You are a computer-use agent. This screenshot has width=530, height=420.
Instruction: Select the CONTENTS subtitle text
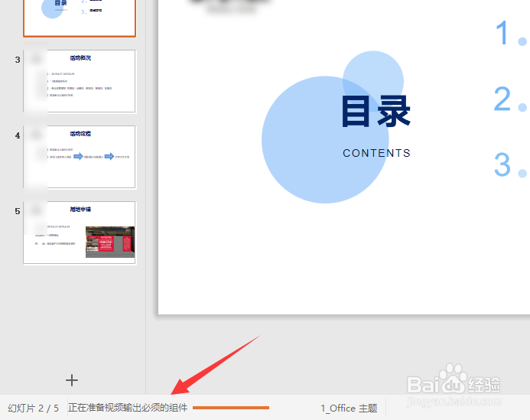click(x=376, y=153)
